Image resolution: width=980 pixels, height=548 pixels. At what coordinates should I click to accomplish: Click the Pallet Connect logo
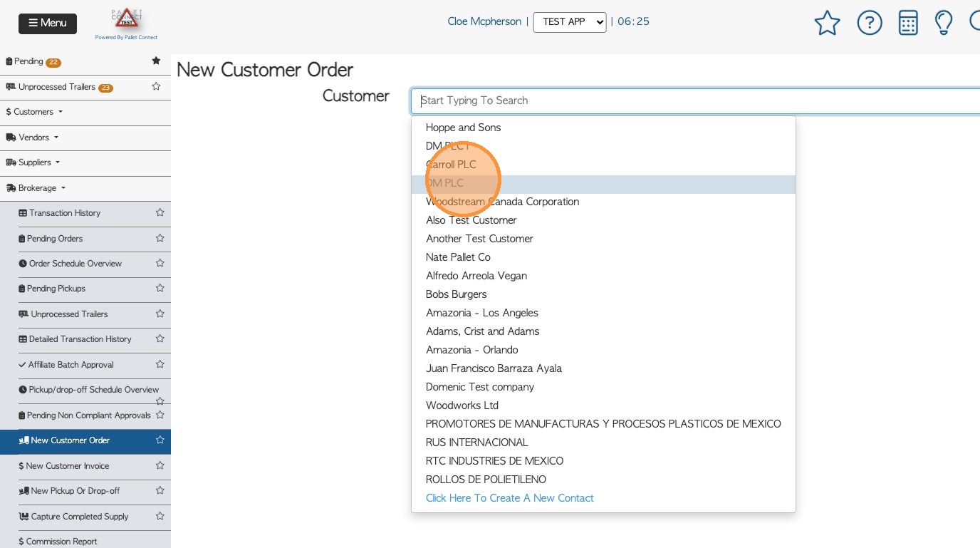point(127,22)
